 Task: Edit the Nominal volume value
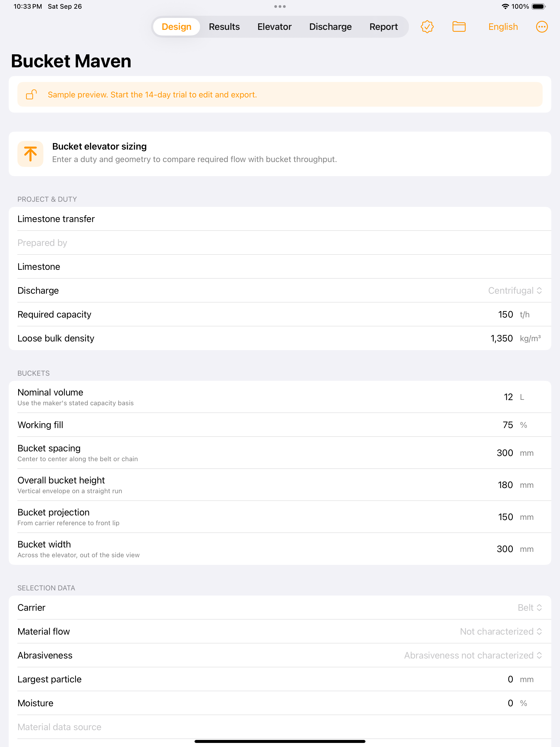(508, 397)
